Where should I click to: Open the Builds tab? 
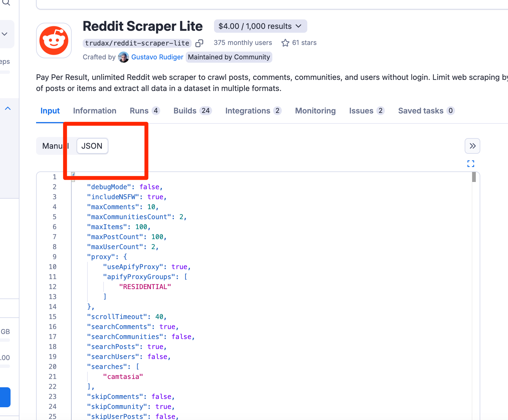tap(193, 111)
